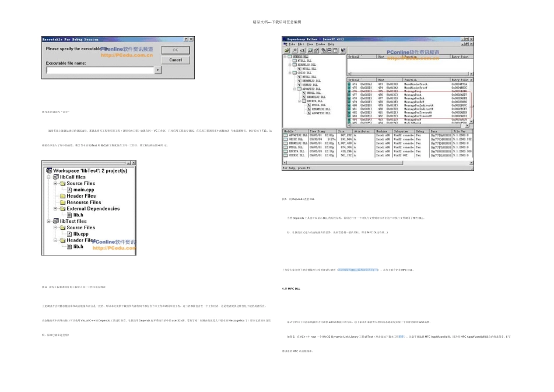Image resolution: width=554 pixels, height=392 pixels.
Task: Open the Help menu in Dependency Walker
Action: [331, 44]
